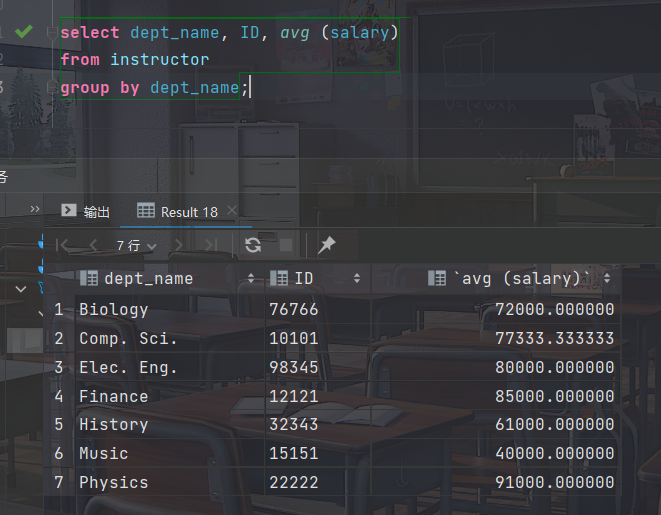The height and width of the screenshot is (515, 661).
Task: Click the stop execution square button
Action: point(286,245)
